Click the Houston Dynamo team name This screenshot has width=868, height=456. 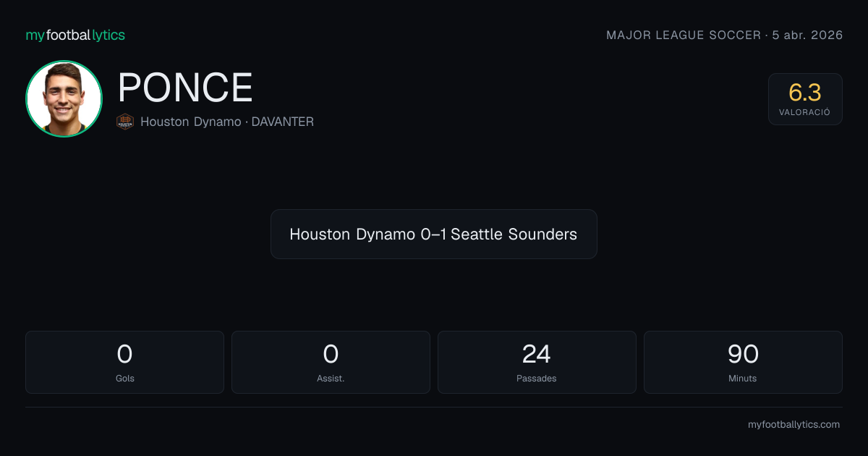click(190, 122)
